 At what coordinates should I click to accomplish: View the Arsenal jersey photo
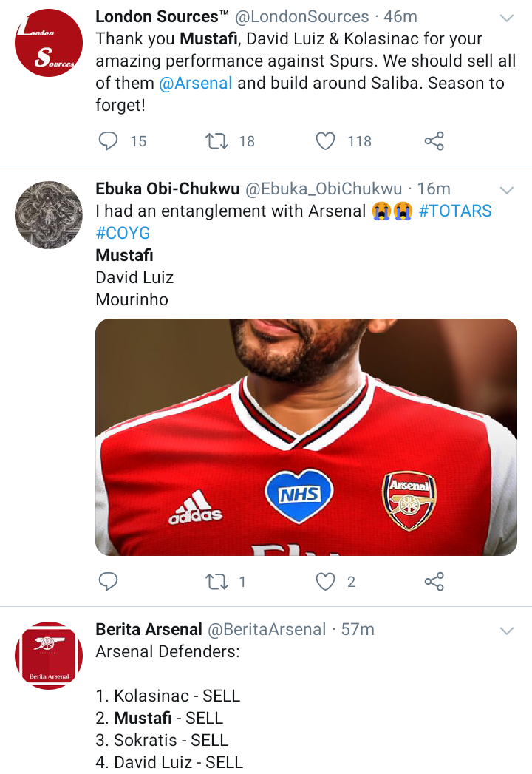pyautogui.click(x=306, y=436)
